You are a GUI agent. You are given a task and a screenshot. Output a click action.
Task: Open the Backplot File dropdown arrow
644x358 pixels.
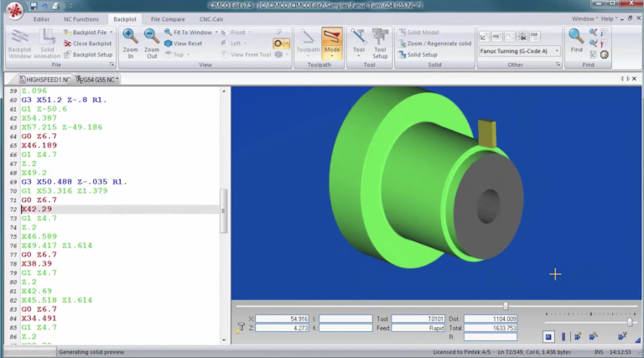pyautogui.click(x=111, y=32)
